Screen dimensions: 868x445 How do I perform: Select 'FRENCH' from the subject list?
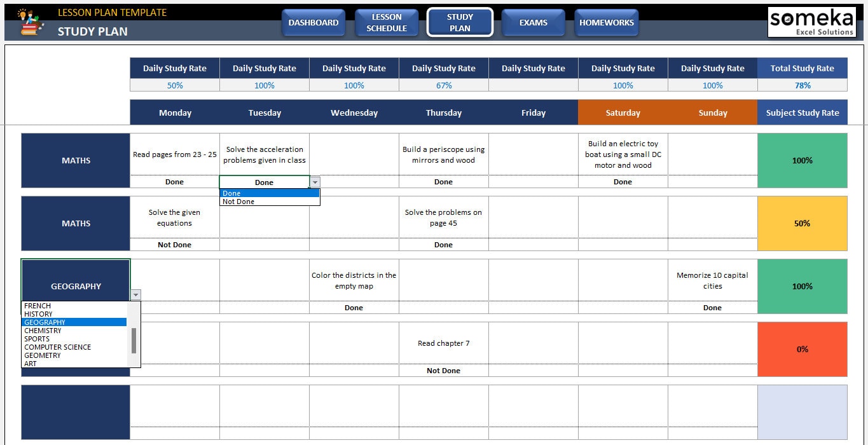coord(37,306)
